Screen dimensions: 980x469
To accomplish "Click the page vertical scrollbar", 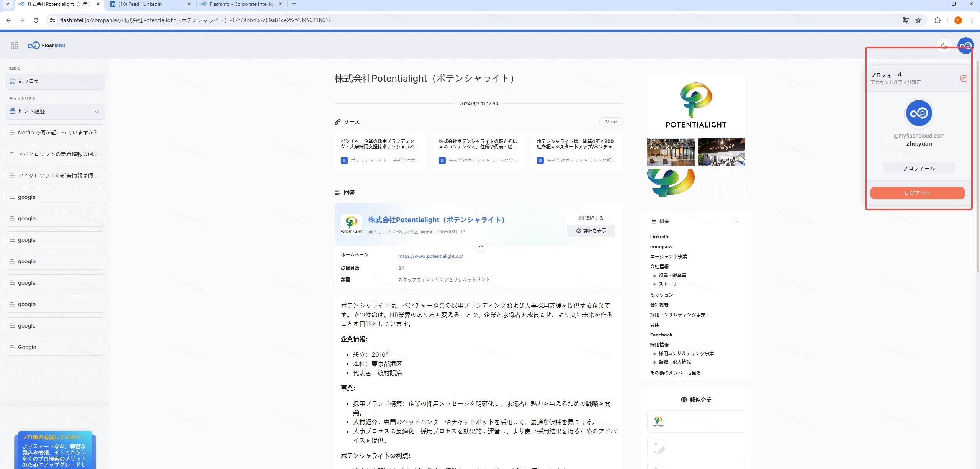I will 978,167.
